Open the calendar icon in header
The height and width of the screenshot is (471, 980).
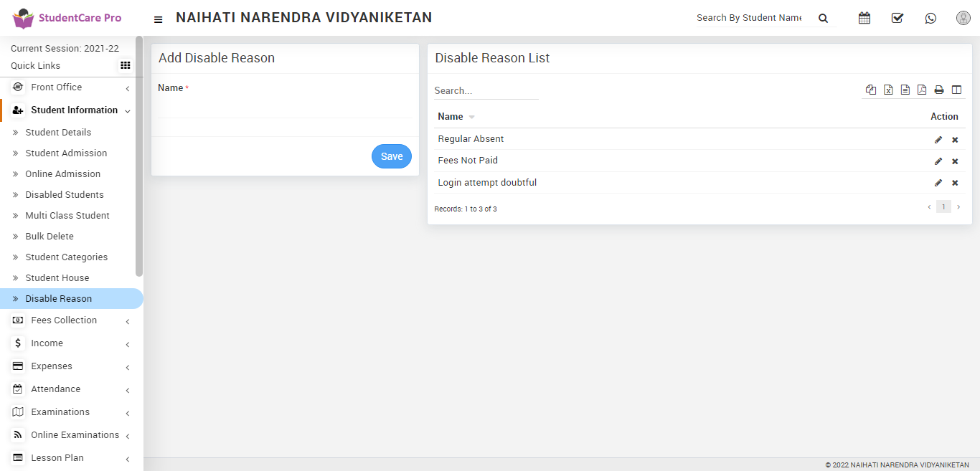point(864,18)
